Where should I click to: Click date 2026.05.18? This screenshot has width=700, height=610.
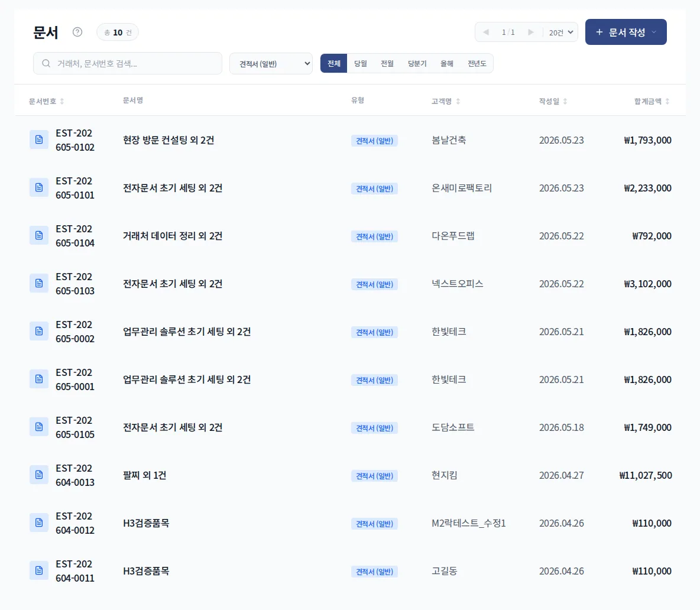click(561, 427)
